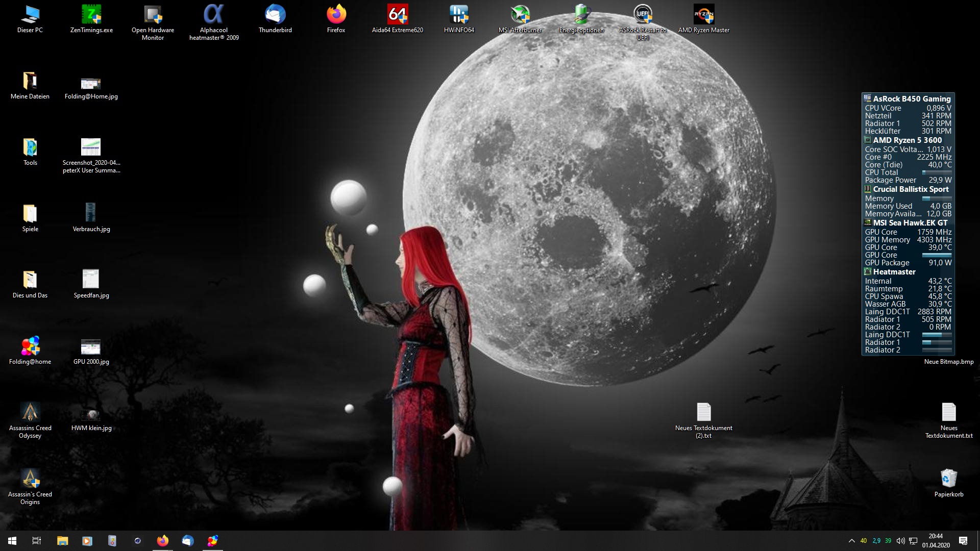Click the ASRock Restart to UEFI icon

coord(643,15)
